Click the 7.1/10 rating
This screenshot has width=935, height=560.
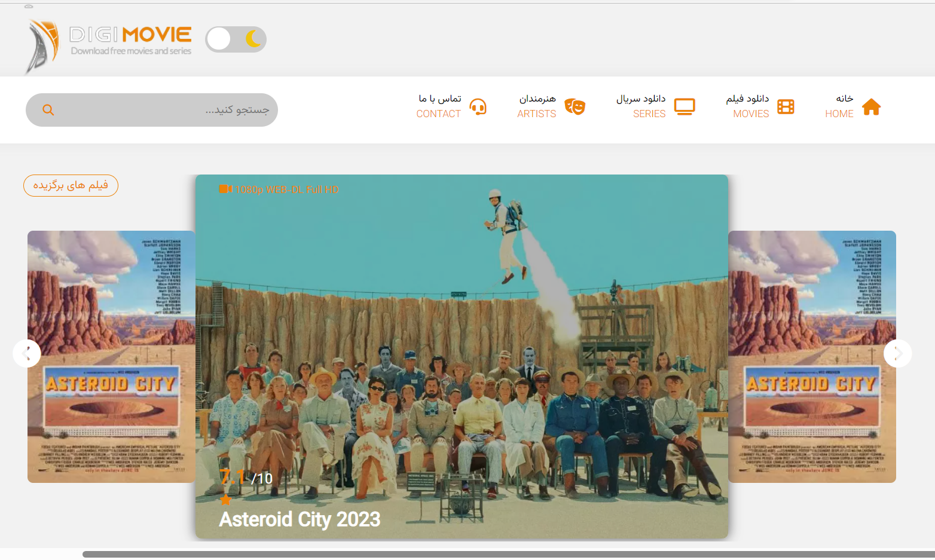[x=246, y=478]
